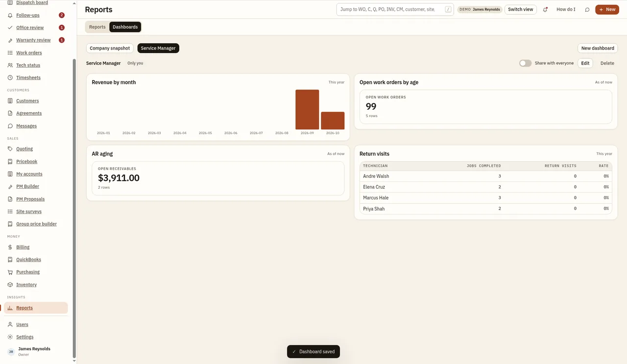This screenshot has height=364, width=627.
Task: Open the chat bubble icon in top bar
Action: pos(587,9)
